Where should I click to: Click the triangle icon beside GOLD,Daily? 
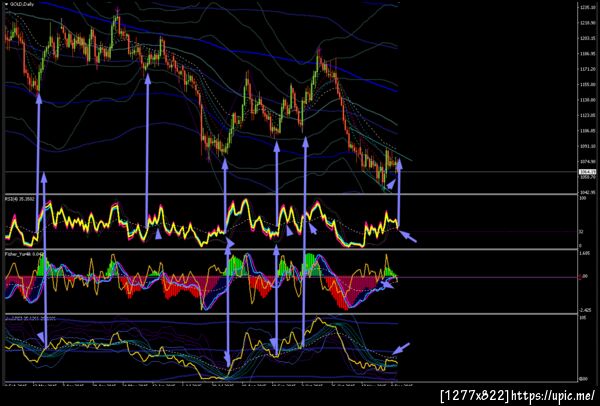click(x=7, y=4)
